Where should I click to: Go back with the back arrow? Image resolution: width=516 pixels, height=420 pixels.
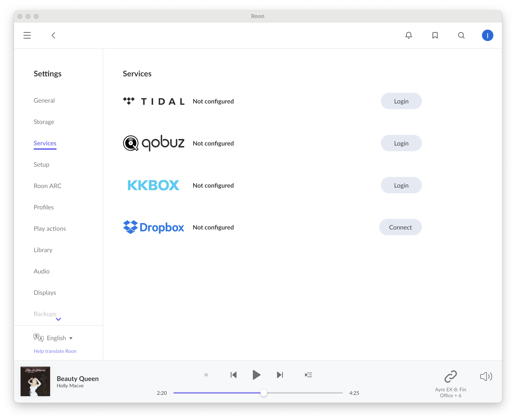53,35
